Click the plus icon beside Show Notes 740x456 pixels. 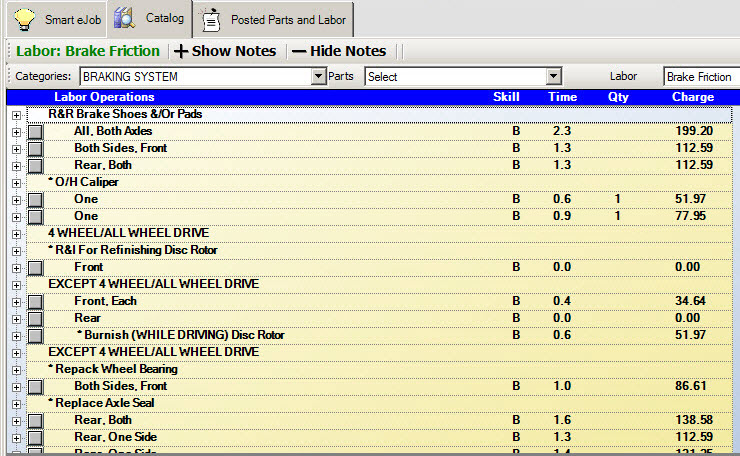tap(181, 51)
